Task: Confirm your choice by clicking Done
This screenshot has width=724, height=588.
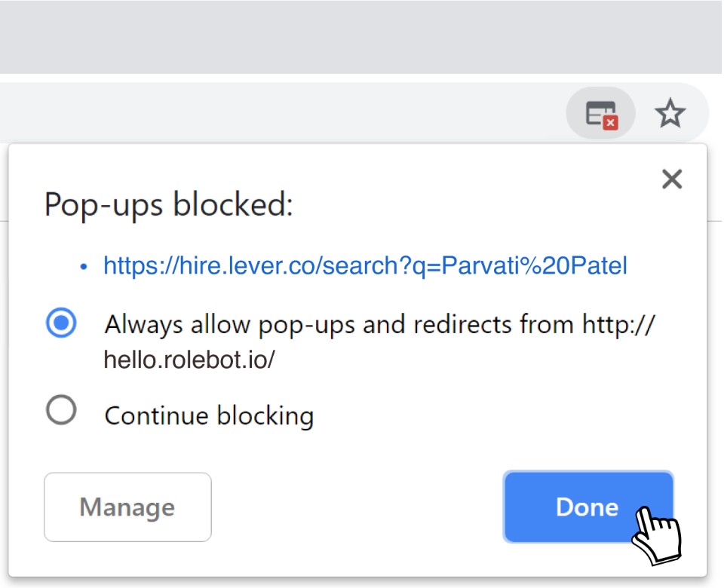Action: [587, 507]
